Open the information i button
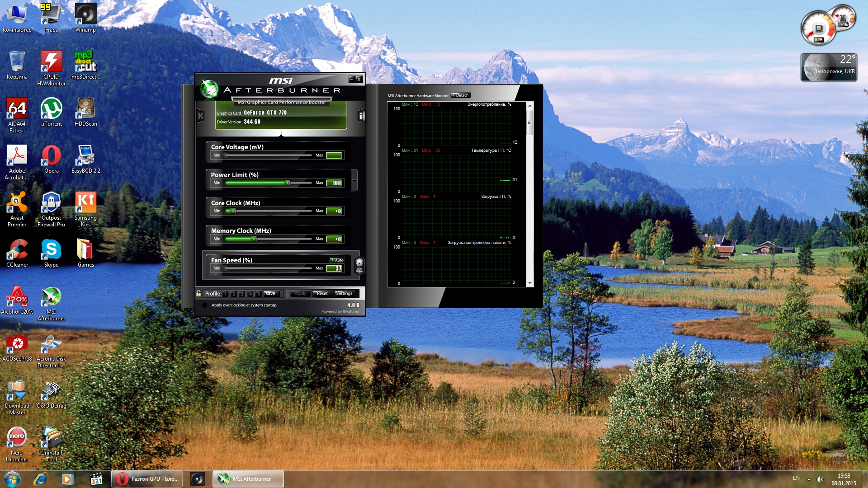Viewport: 868px width, 488px height. tap(361, 116)
